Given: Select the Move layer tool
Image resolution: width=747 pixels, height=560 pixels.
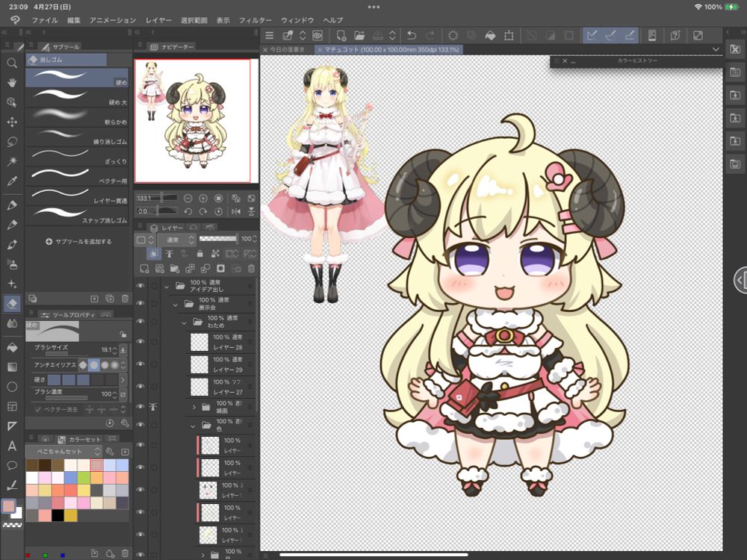Looking at the screenshot, I should [12, 122].
